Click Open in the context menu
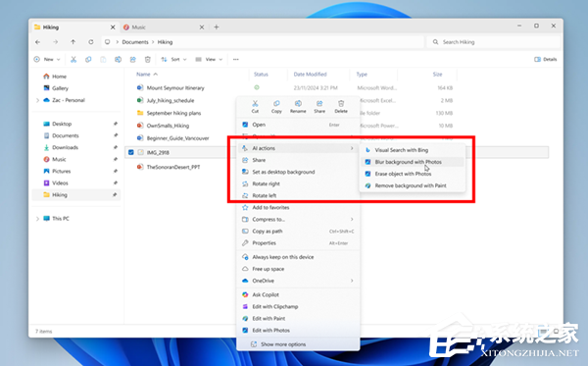Image resolution: width=588 pixels, height=366 pixels. click(298, 125)
